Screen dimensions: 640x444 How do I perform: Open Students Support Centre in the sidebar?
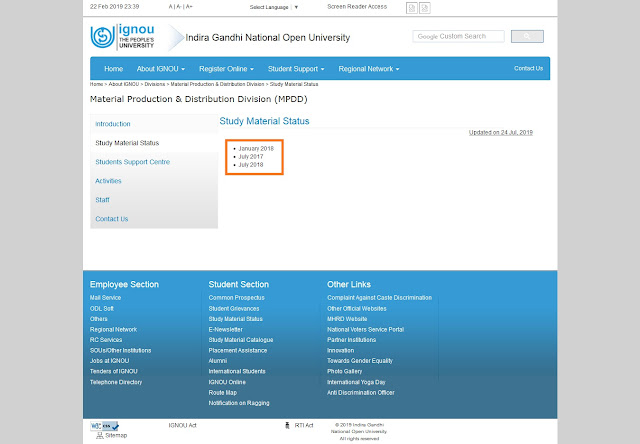click(132, 162)
